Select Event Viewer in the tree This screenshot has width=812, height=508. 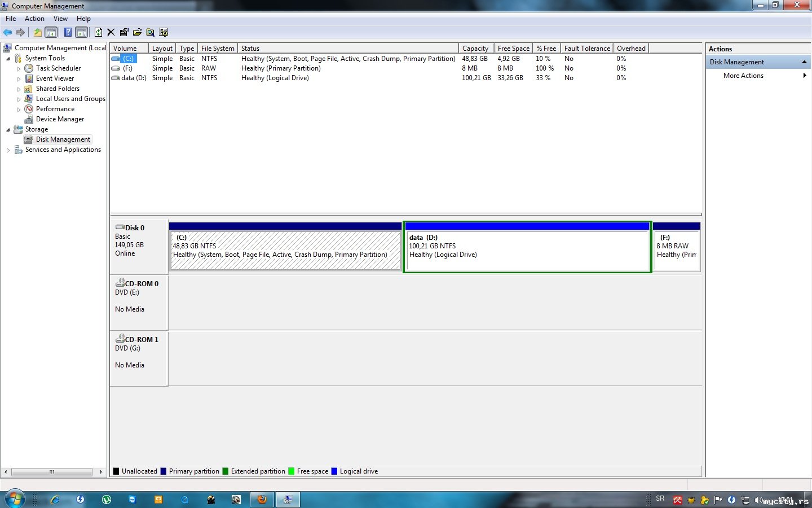tap(55, 78)
